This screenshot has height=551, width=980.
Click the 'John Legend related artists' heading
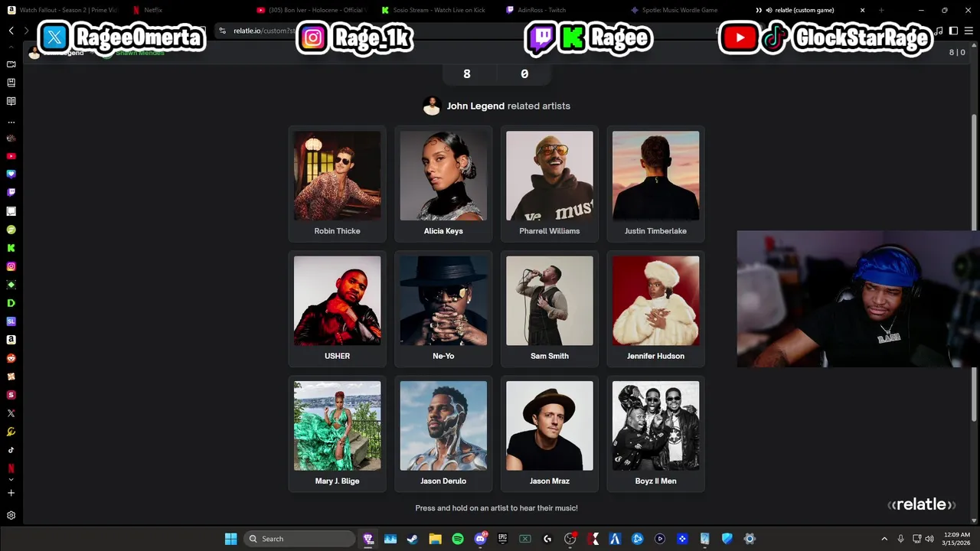(508, 106)
